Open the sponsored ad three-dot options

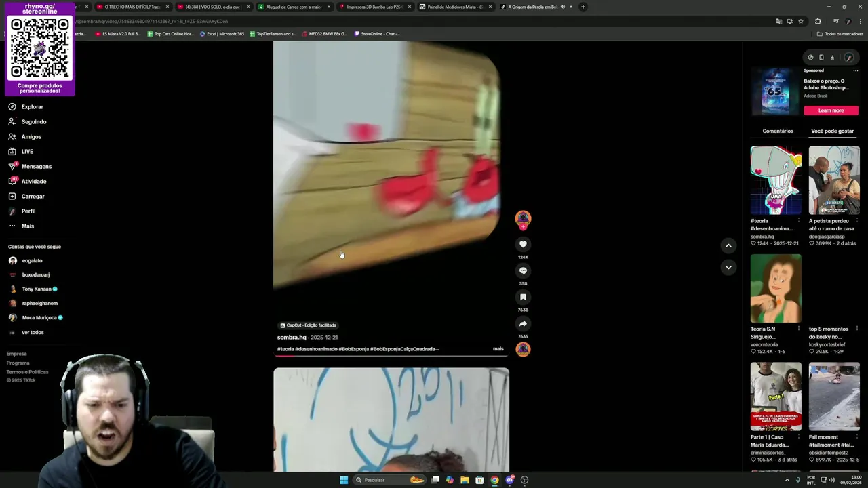click(x=855, y=70)
